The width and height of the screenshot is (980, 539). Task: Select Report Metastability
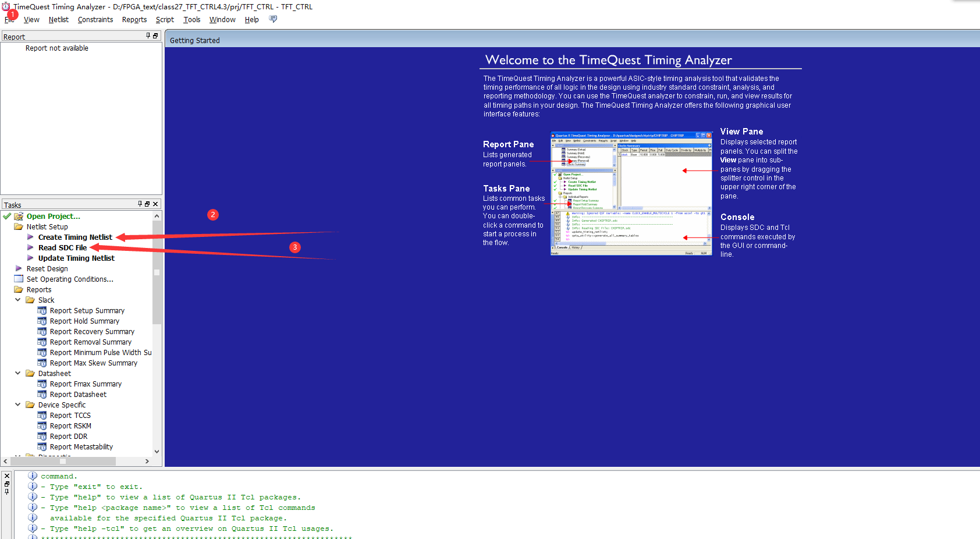[81, 447]
